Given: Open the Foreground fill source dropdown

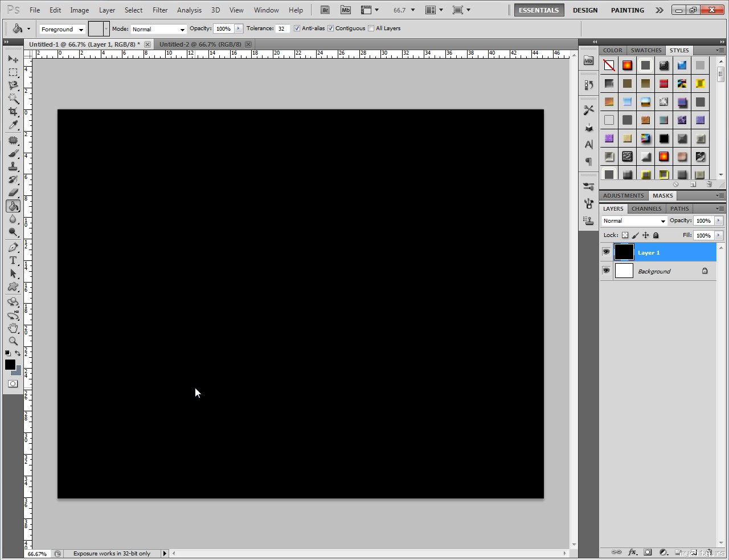Looking at the screenshot, I should pos(62,29).
